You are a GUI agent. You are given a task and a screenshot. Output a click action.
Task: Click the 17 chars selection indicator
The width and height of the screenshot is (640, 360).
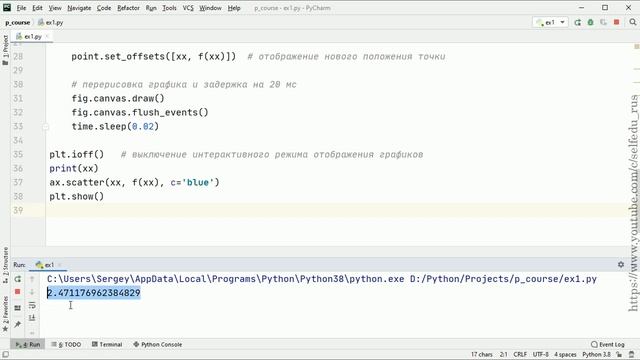pos(482,355)
